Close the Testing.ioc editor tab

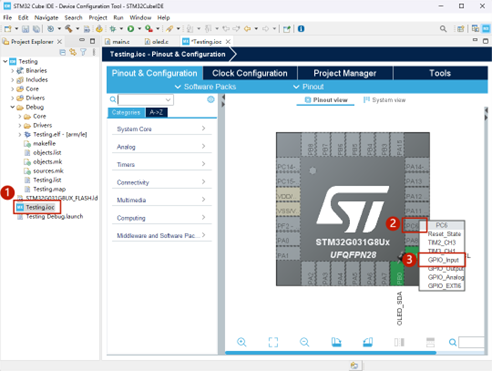pyautogui.click(x=228, y=42)
